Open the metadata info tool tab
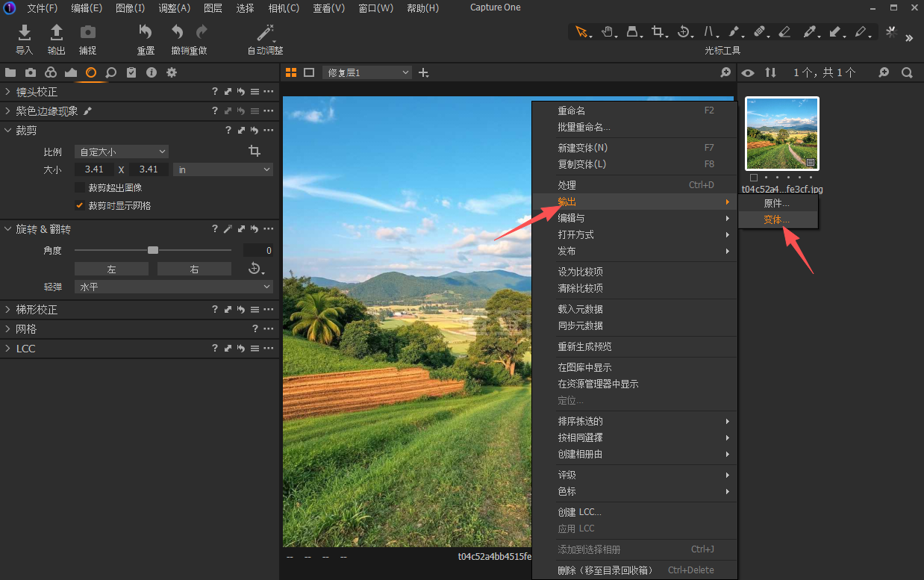 point(152,72)
